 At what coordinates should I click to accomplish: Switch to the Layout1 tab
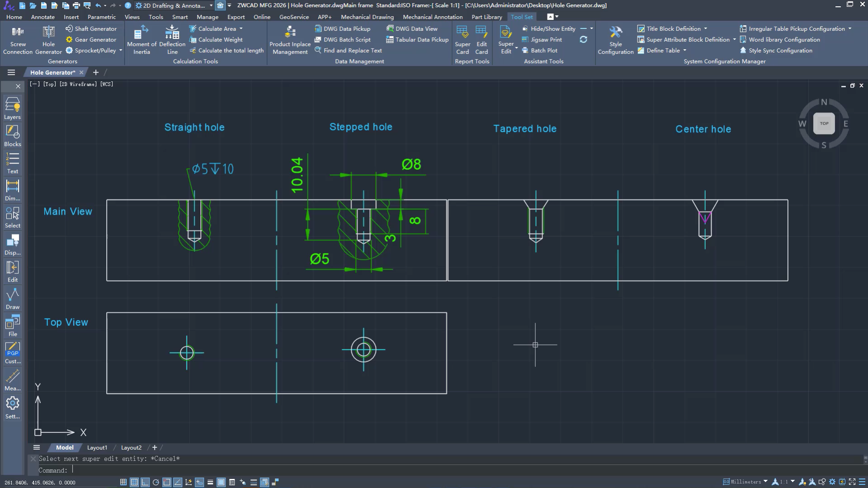[x=97, y=447]
